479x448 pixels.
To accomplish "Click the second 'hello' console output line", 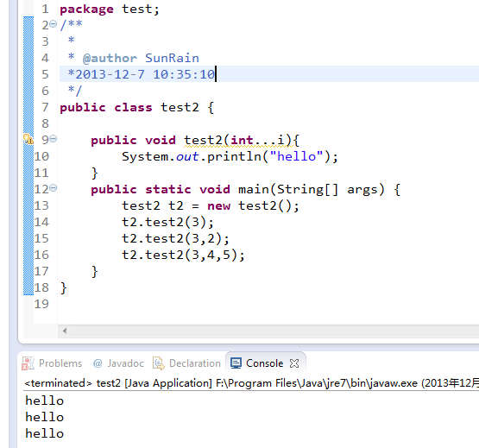I will 45,417.
